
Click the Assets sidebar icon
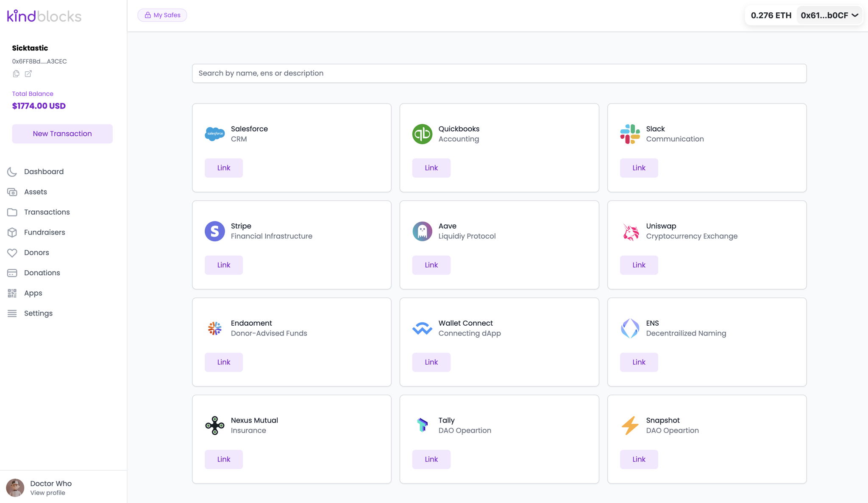coord(12,192)
